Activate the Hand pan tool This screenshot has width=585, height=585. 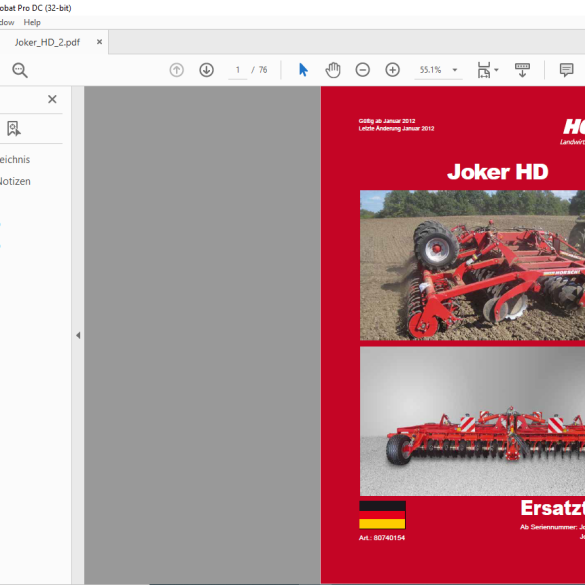point(333,70)
